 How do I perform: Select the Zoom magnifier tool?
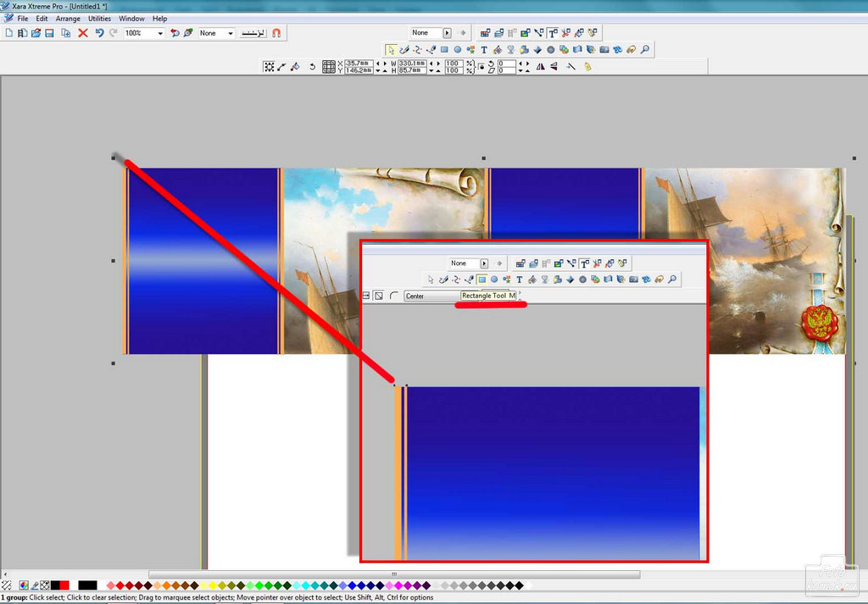pyautogui.click(x=644, y=50)
